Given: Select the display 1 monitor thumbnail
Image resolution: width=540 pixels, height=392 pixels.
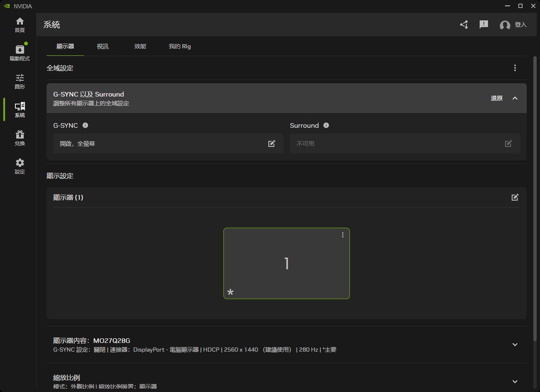Looking at the screenshot, I should click(x=286, y=263).
